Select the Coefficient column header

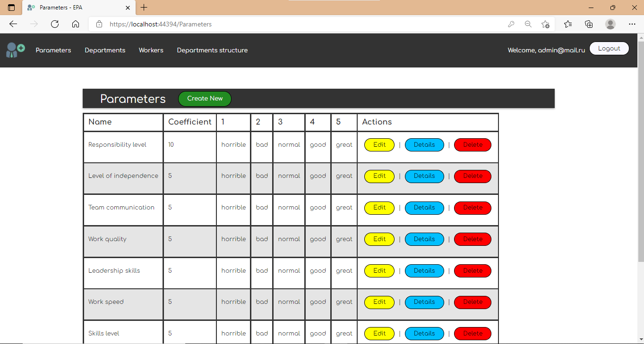pos(190,122)
